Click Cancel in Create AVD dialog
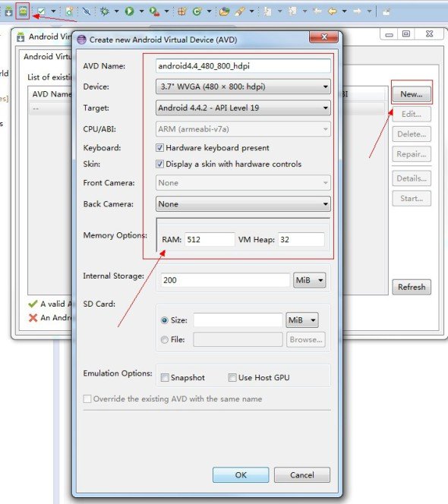The image size is (448, 504). point(302,474)
